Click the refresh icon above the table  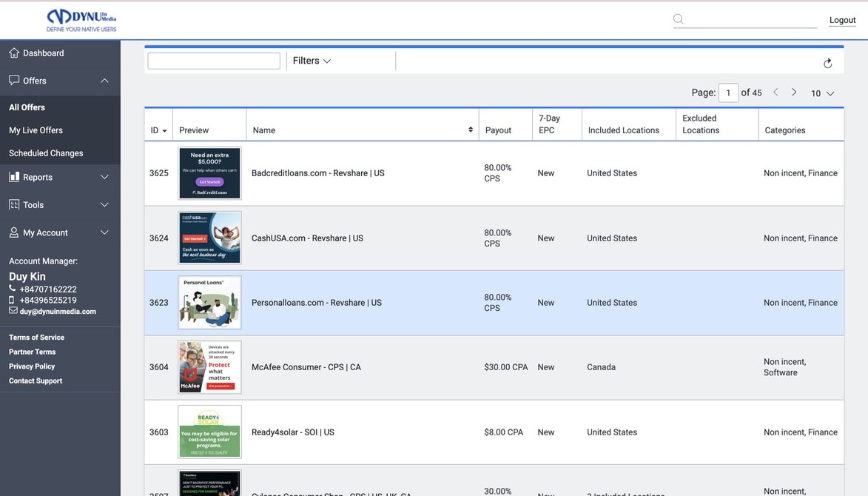(827, 64)
